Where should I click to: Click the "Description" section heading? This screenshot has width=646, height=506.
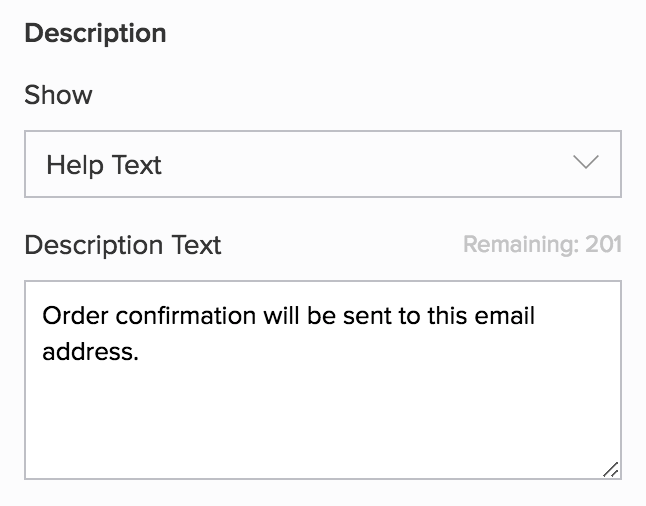point(95,33)
